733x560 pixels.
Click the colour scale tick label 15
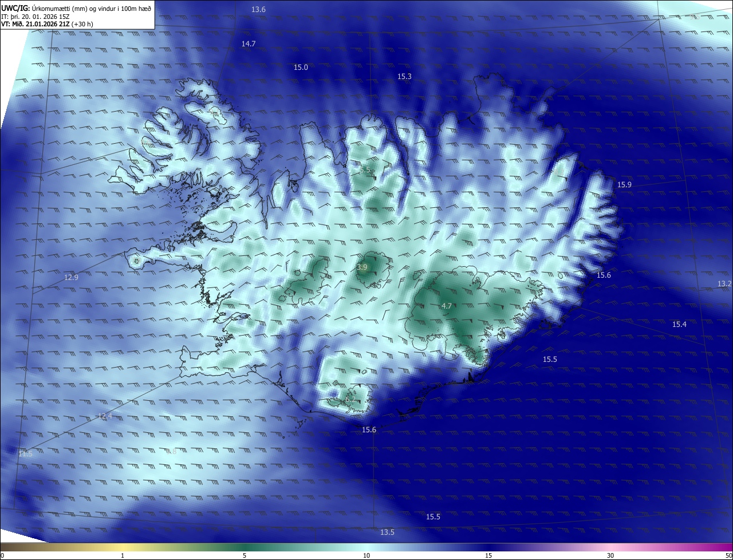tap(488, 556)
